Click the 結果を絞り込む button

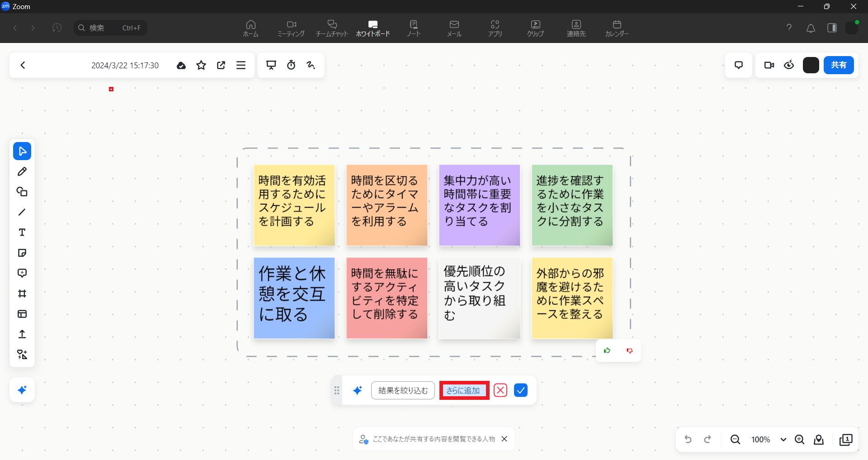coord(403,390)
